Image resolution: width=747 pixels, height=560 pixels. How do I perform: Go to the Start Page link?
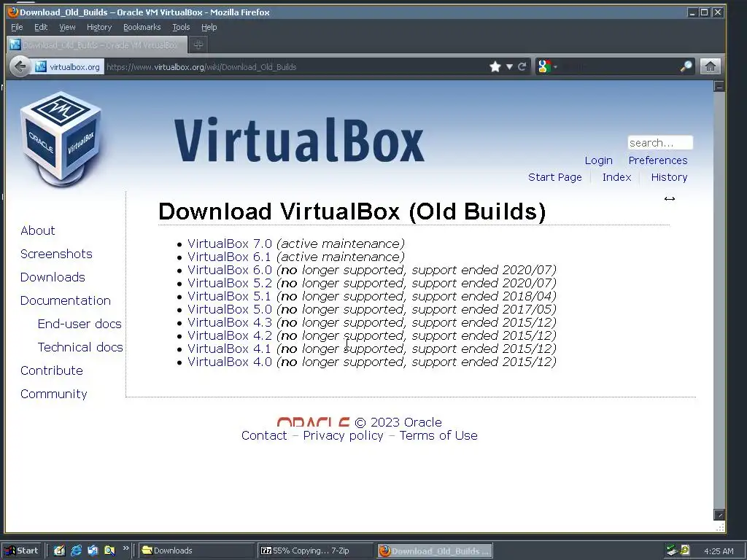pyautogui.click(x=555, y=177)
